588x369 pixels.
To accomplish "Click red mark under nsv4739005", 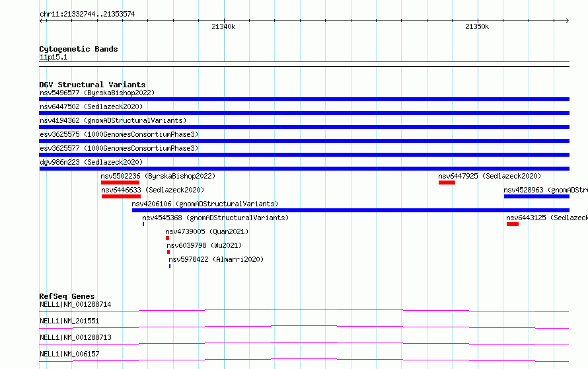I will pos(167,238).
